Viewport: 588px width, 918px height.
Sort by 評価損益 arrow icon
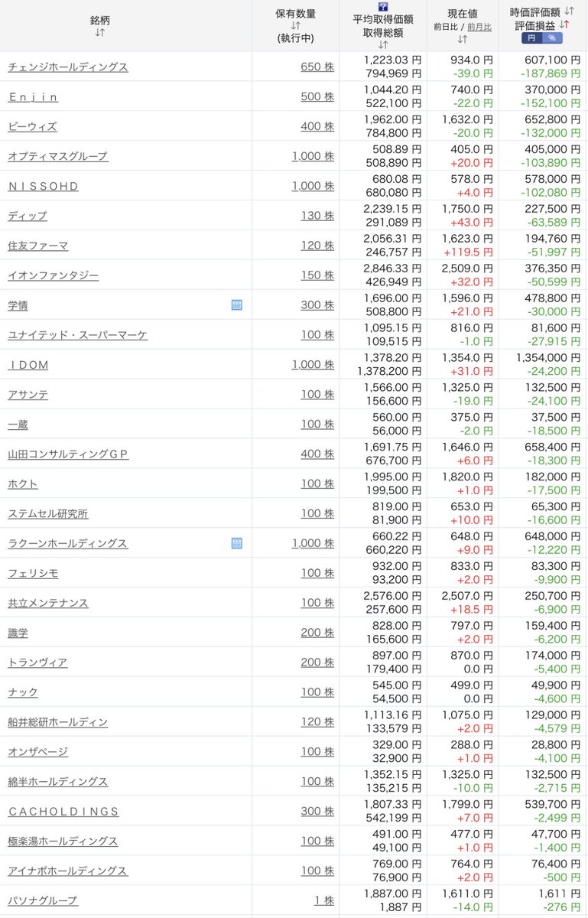tap(564, 24)
